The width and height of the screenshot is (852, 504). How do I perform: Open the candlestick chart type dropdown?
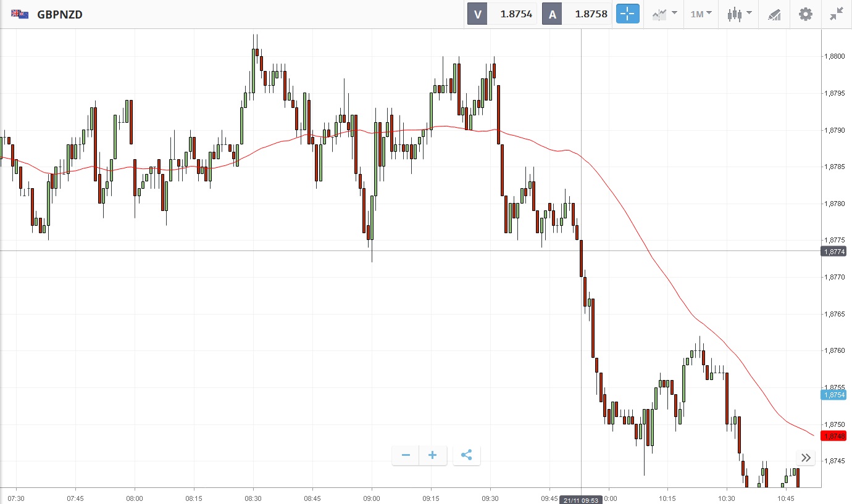point(738,14)
